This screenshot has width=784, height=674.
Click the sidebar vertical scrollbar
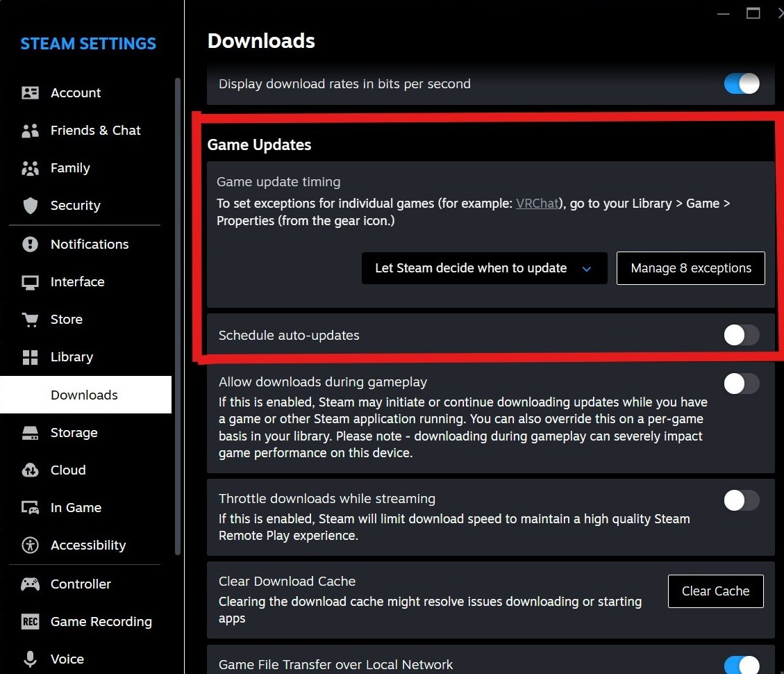coord(177,315)
